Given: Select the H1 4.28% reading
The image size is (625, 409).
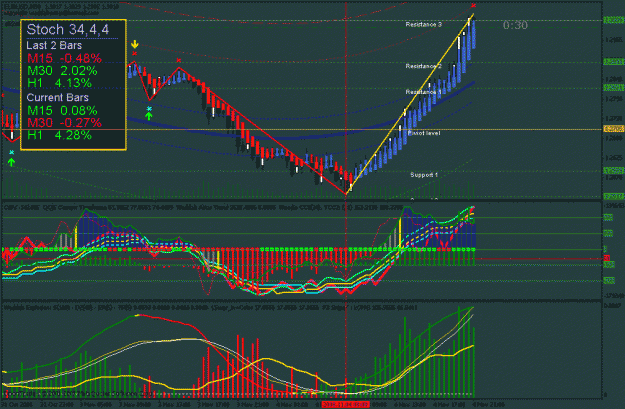Looking at the screenshot, I should click(59, 135).
